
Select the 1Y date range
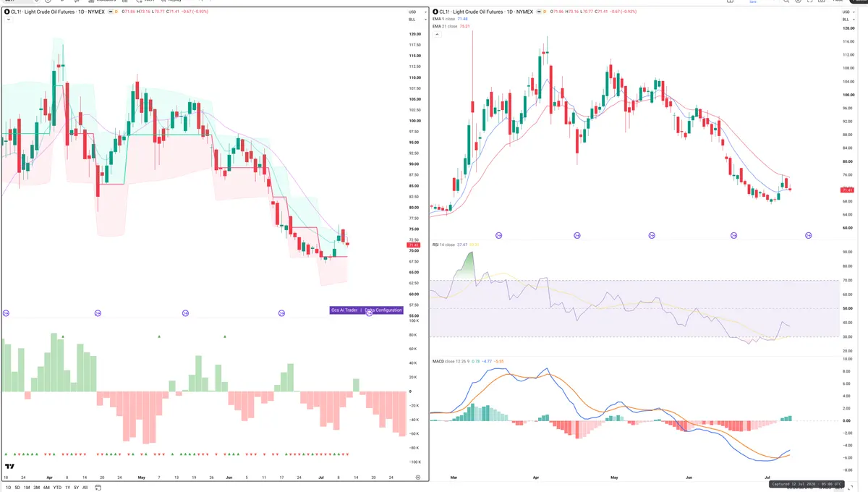point(68,488)
